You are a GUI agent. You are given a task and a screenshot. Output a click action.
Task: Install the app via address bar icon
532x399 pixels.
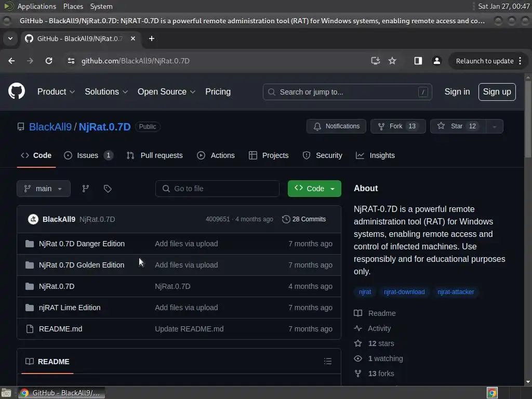pos(375,61)
